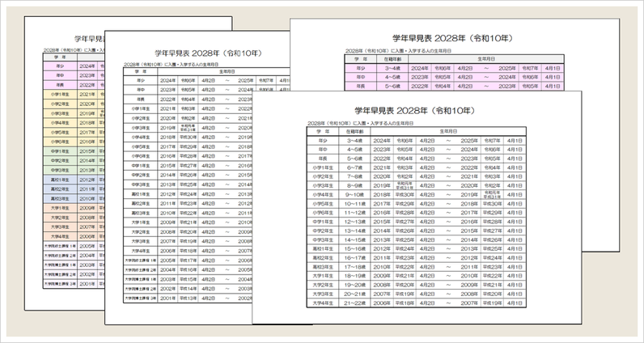Select the 6~7歳 age cell
The image size is (644, 343).
click(x=354, y=167)
